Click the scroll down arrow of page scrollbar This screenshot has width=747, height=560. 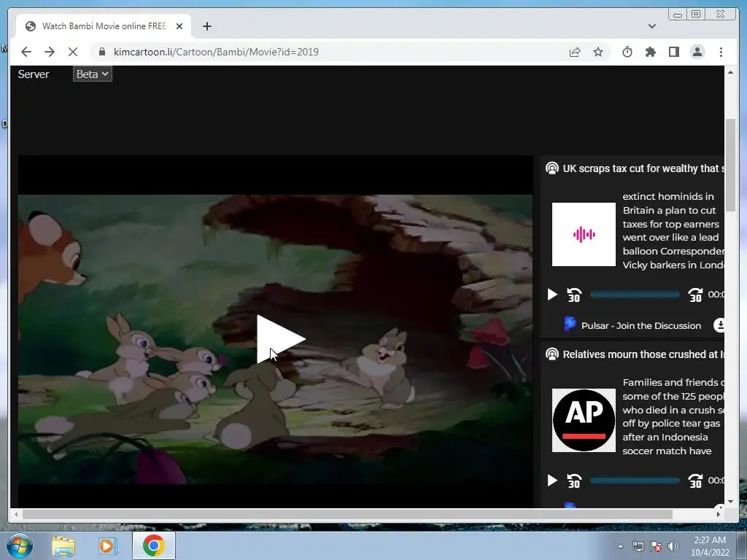(x=730, y=502)
